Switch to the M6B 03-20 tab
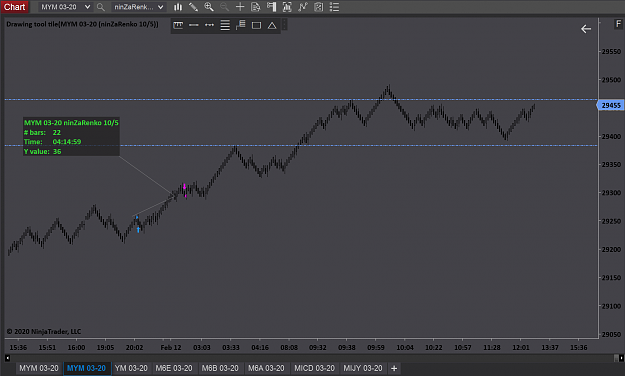The width and height of the screenshot is (625, 376). click(220, 368)
